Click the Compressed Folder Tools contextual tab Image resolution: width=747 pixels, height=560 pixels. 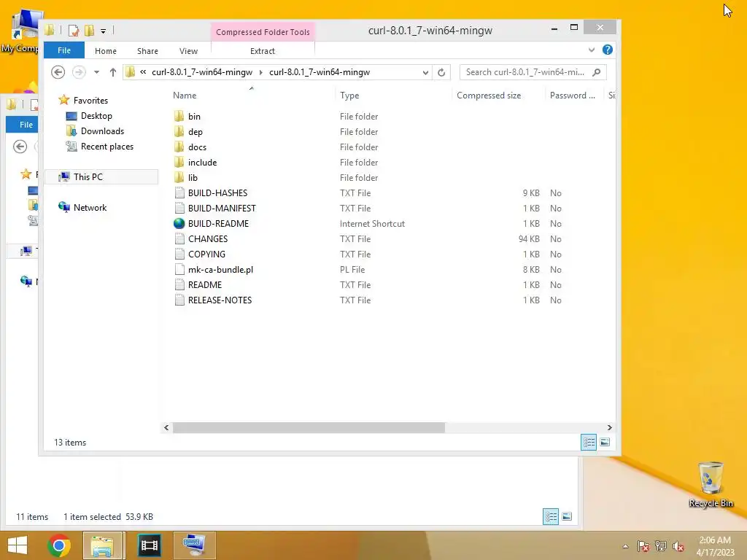point(263,32)
